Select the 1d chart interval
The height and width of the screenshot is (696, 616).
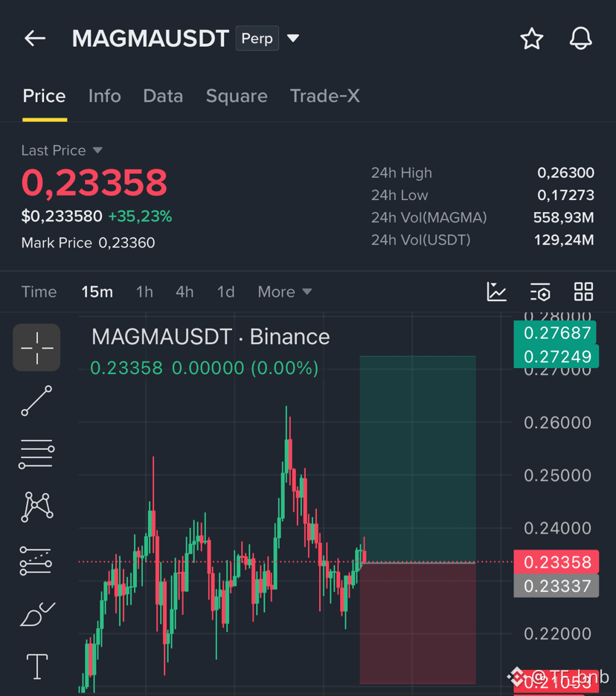(x=225, y=292)
